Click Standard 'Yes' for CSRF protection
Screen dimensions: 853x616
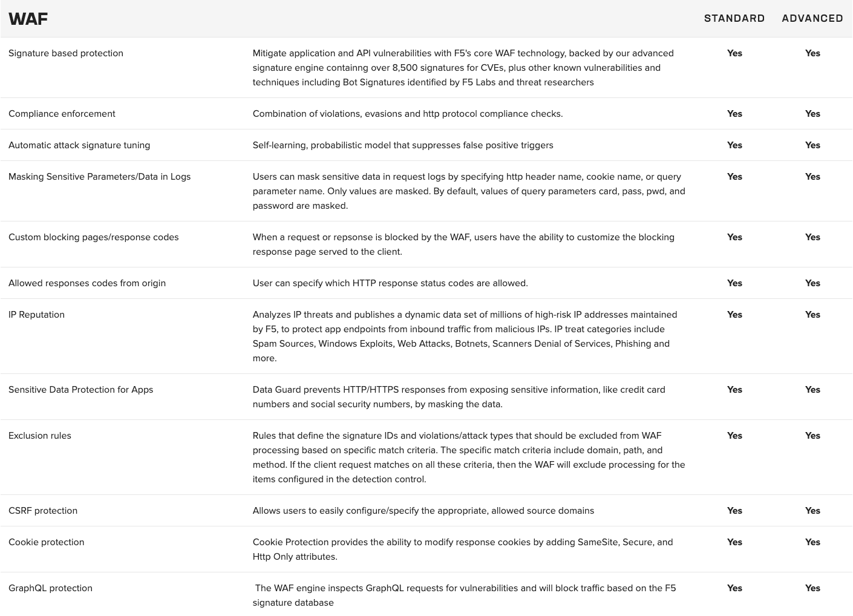click(x=734, y=511)
